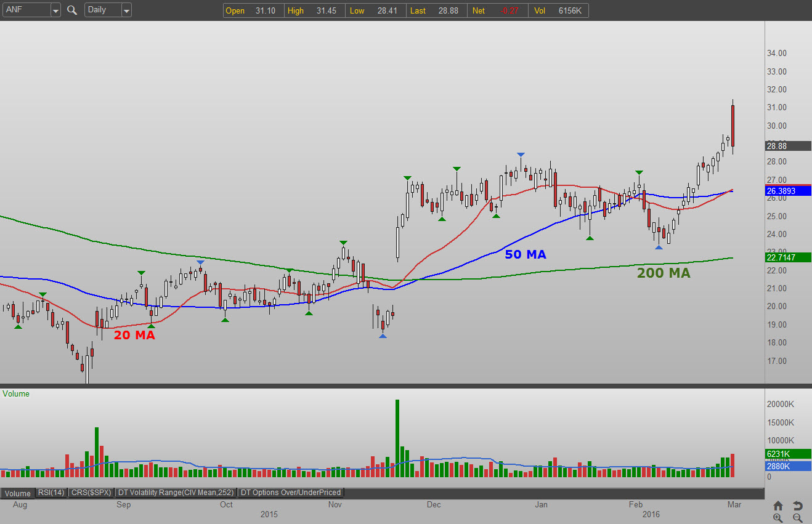Click the Vol 6156K quote field

tap(558, 10)
